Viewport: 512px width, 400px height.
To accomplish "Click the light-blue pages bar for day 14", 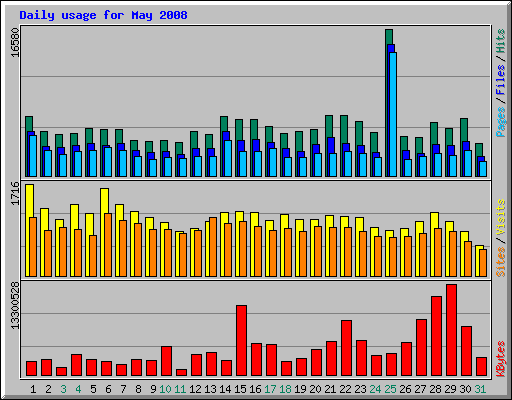I will pos(228,158).
